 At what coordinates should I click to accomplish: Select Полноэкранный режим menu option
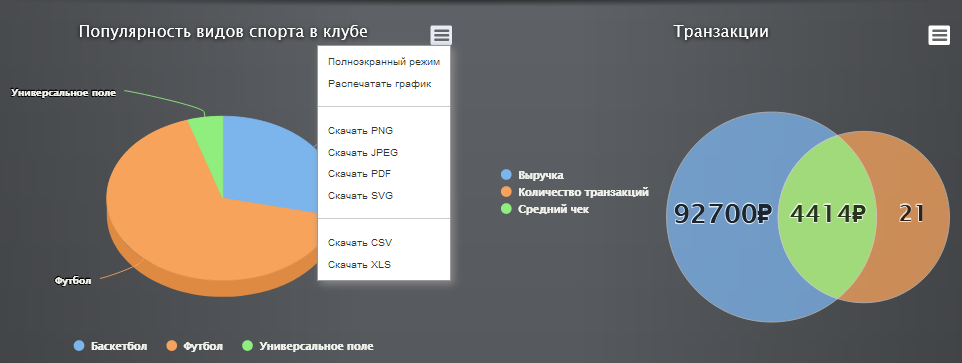384,62
